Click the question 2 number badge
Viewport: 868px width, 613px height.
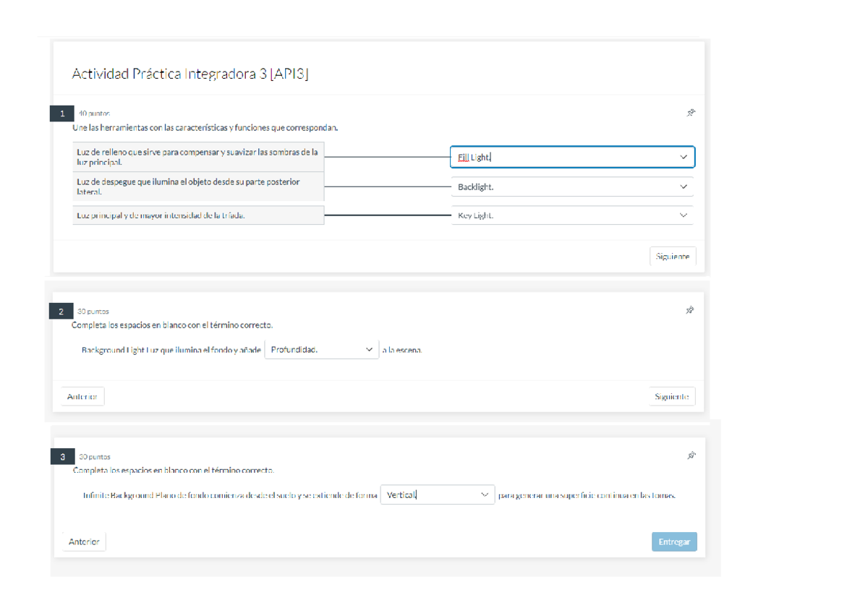61,312
